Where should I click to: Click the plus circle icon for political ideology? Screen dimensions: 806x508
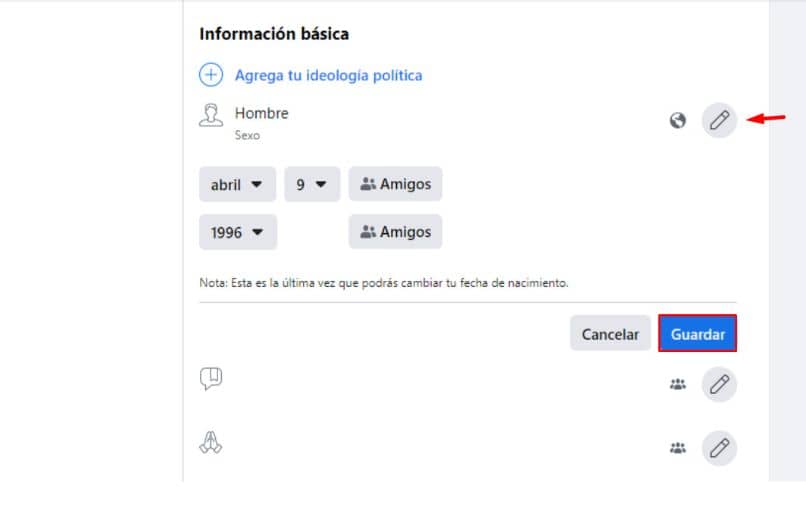[211, 75]
